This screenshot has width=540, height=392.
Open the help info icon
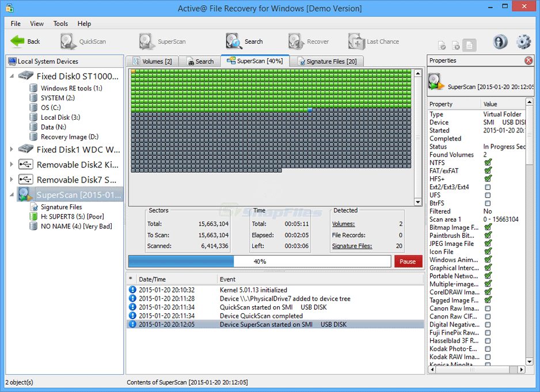coord(500,41)
